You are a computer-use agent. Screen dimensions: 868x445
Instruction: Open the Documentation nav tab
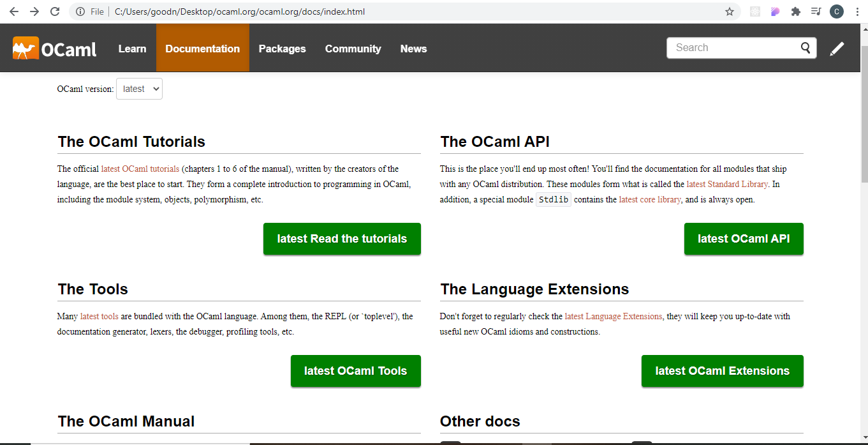click(203, 49)
